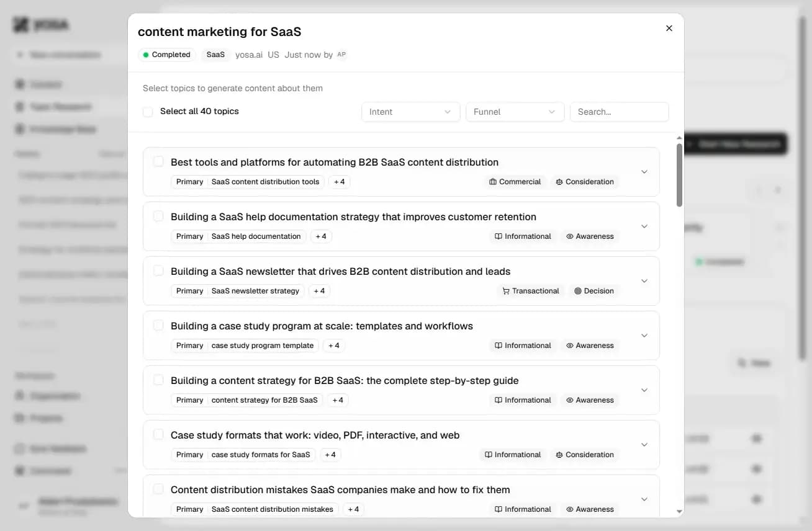This screenshot has height=531, width=812.
Task: Check the case study program at scale topic
Action: tap(158, 325)
